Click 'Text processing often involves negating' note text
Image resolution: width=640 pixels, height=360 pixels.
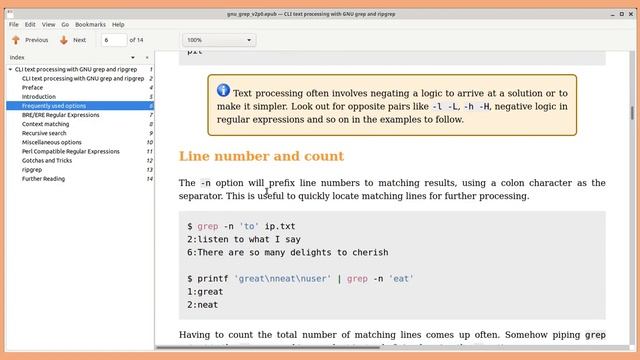(328, 93)
